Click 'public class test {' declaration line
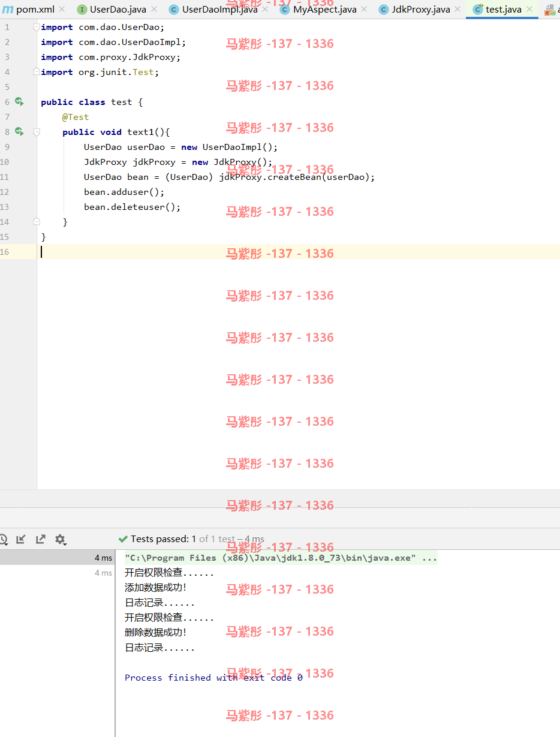Screen dimensions: 560x737 [x=92, y=102]
